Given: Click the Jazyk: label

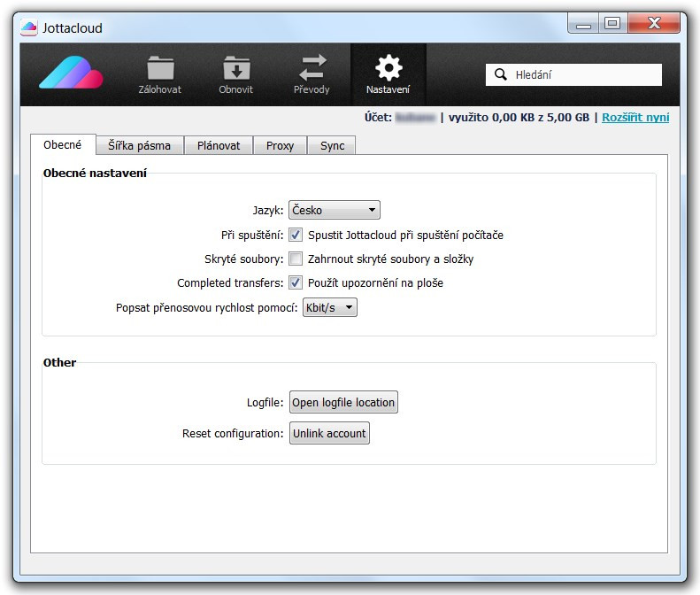Looking at the screenshot, I should [268, 211].
